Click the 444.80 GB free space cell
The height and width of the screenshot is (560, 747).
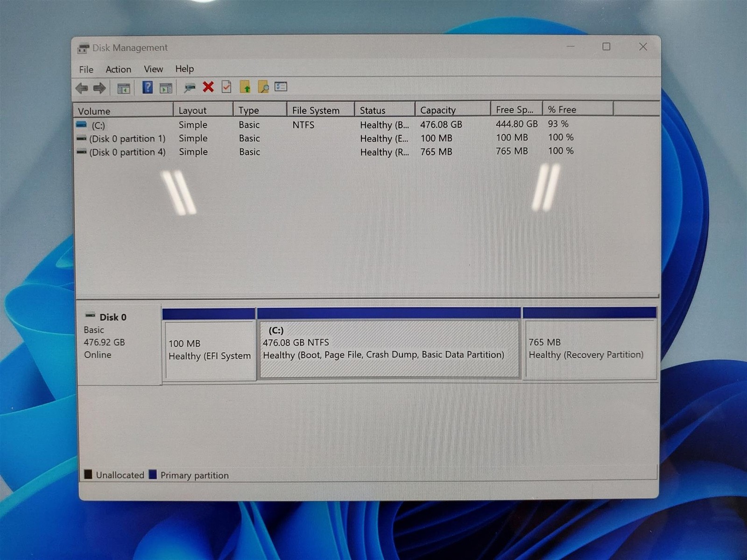(517, 124)
